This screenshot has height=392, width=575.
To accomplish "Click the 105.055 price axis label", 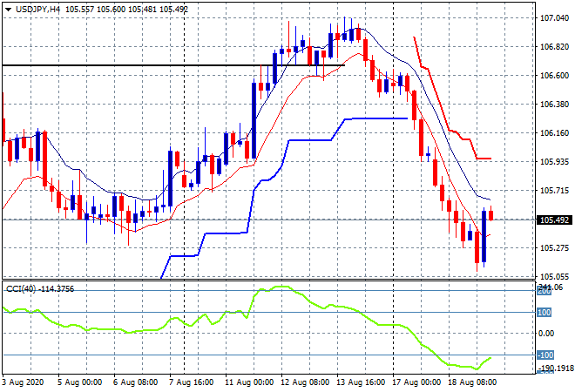I will [554, 276].
